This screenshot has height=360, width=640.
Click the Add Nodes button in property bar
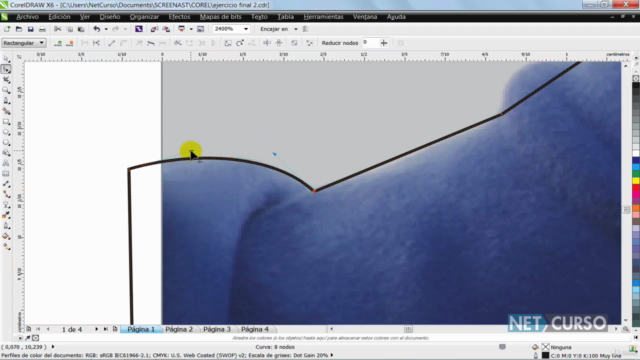click(58, 43)
